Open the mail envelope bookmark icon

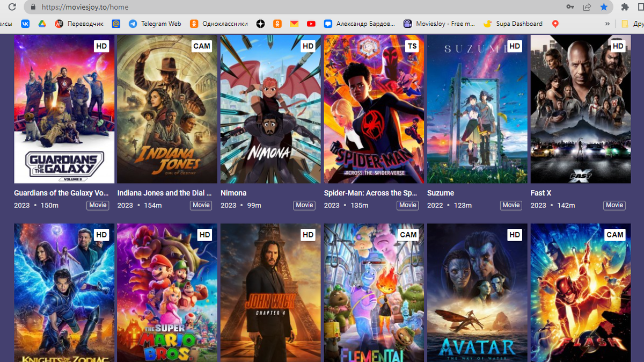tap(294, 24)
